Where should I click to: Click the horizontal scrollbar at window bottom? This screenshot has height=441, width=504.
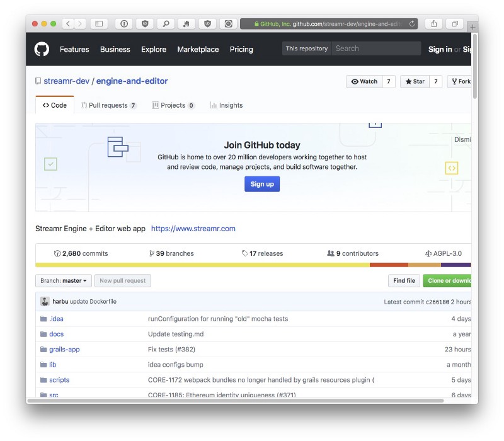236,401
